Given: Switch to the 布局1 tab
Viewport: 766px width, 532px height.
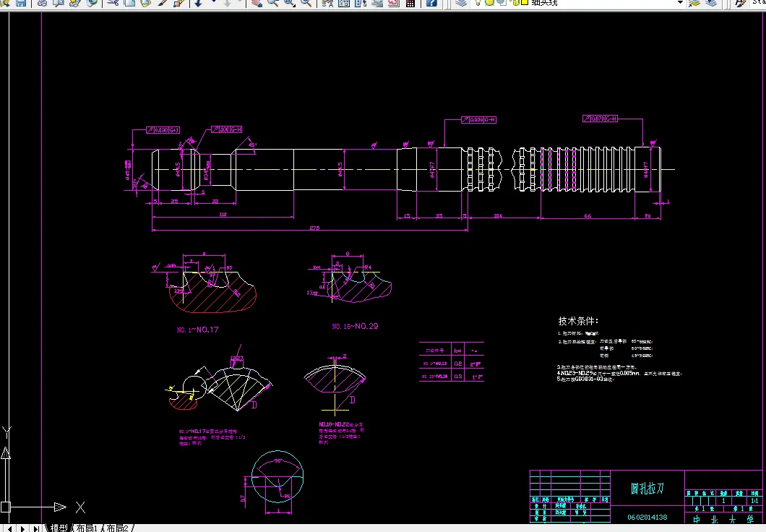Looking at the screenshot, I should pyautogui.click(x=87, y=528).
